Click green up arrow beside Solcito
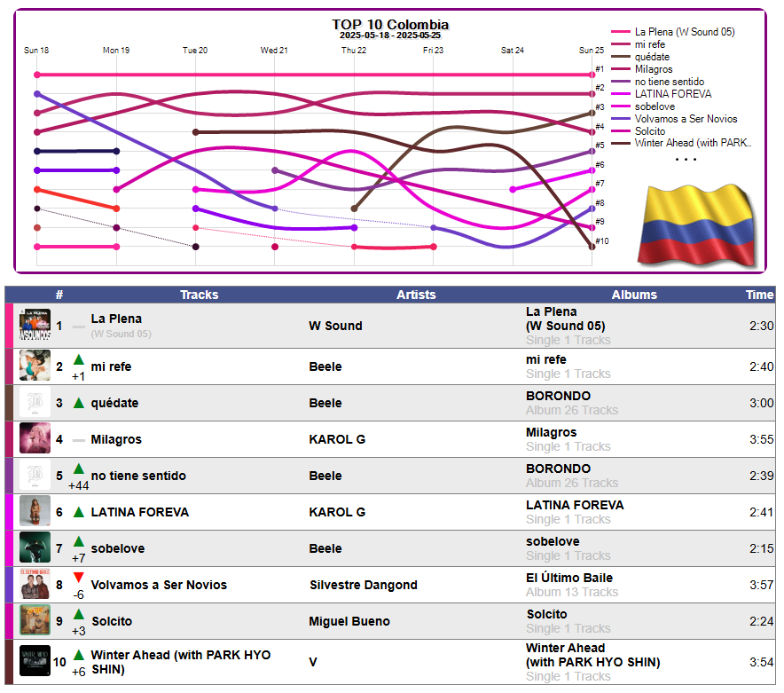Image resolution: width=784 pixels, height=693 pixels. click(x=79, y=614)
